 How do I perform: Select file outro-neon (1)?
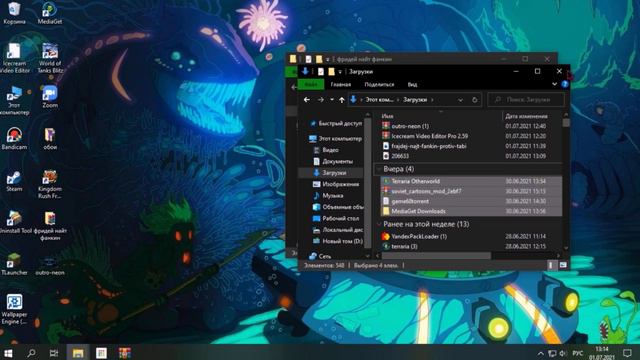[x=471, y=126]
